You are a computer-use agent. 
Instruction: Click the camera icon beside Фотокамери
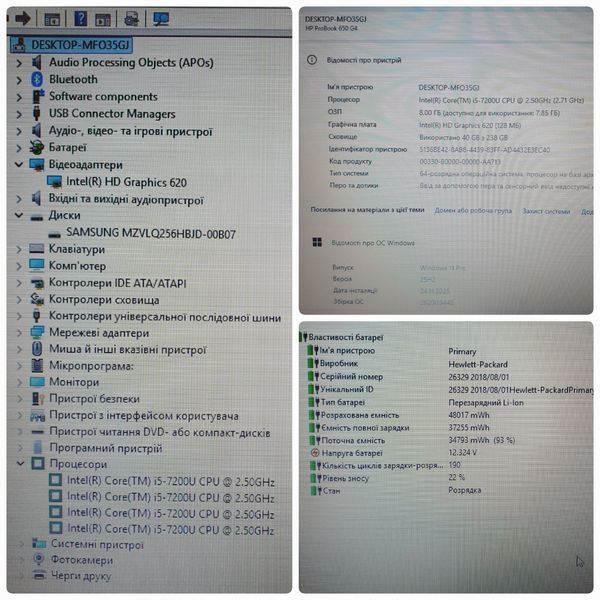(38, 559)
